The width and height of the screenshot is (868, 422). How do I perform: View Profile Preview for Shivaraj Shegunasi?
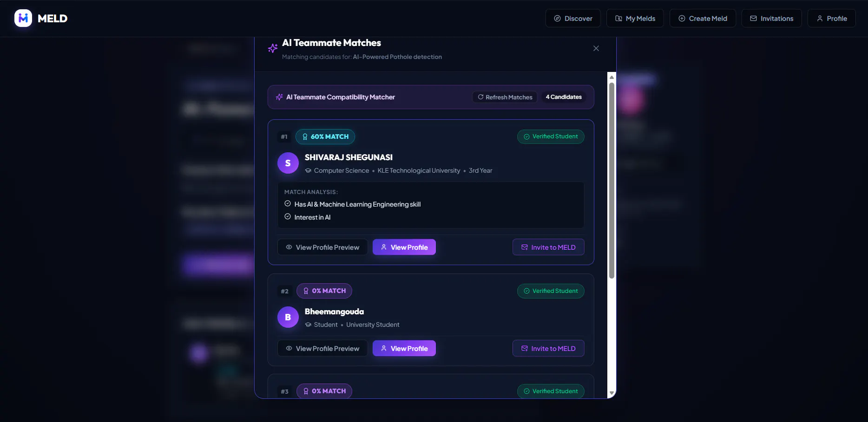click(x=322, y=247)
